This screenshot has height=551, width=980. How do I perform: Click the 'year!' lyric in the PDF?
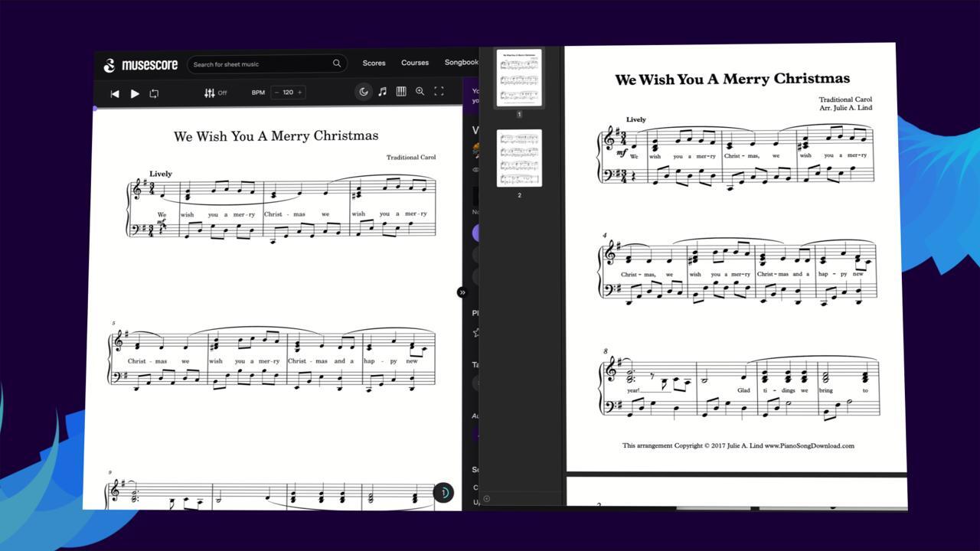point(633,390)
